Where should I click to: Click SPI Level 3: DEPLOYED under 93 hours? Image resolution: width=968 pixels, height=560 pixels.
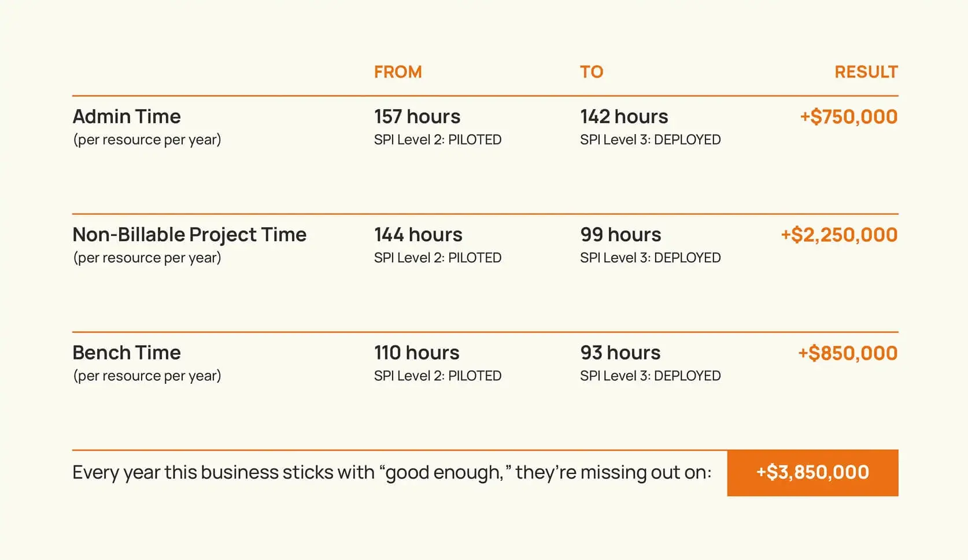[x=650, y=376]
